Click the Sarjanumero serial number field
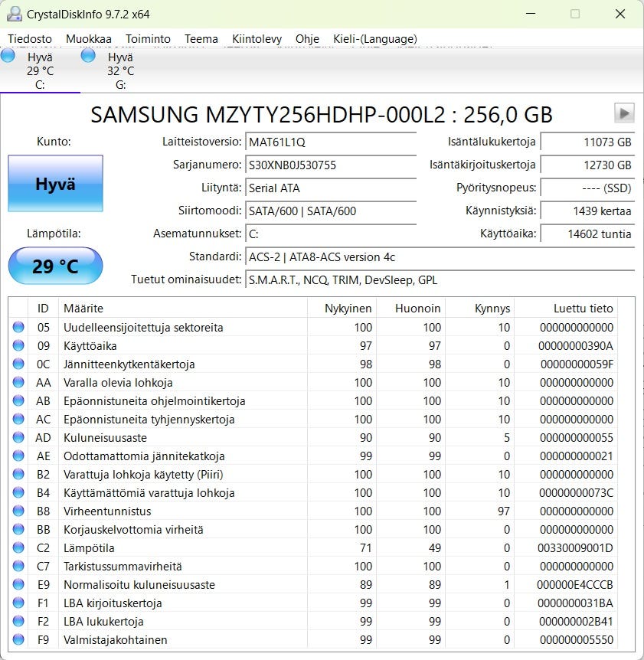 (x=331, y=165)
